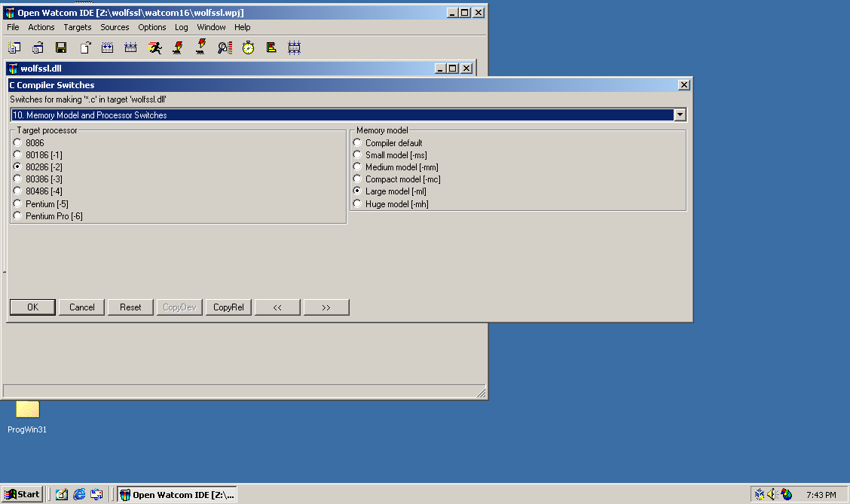Click the leftmost system tray icon
This screenshot has width=850, height=504.
click(x=760, y=494)
